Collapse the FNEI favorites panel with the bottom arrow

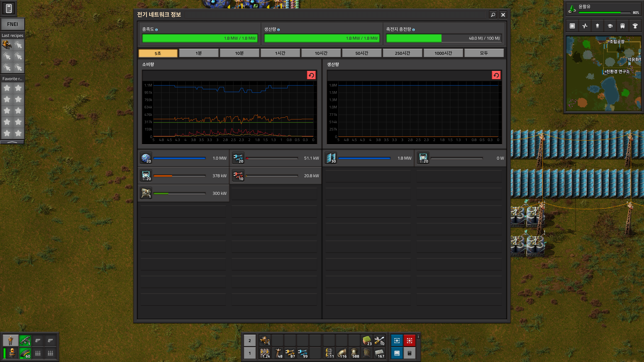[12, 142]
